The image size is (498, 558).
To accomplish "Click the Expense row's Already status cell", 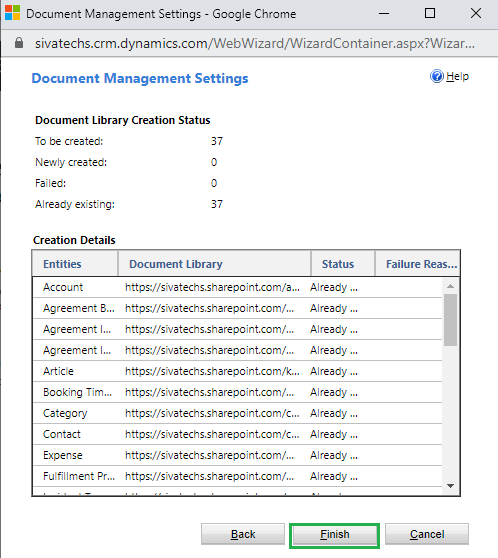I will click(334, 455).
